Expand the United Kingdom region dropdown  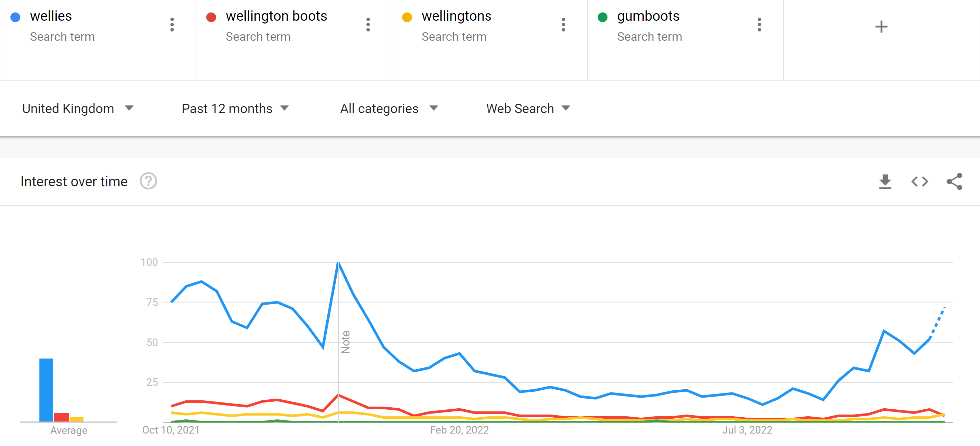[78, 109]
